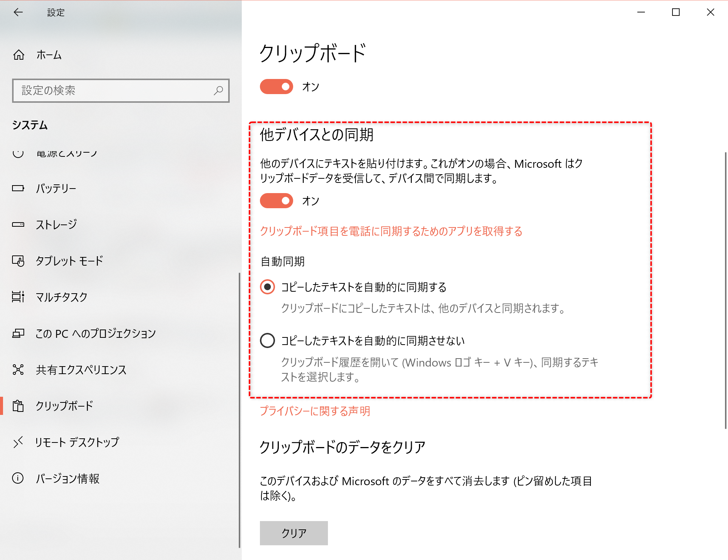
Task: Click the clipboard icon in sidebar
Action: 18,406
